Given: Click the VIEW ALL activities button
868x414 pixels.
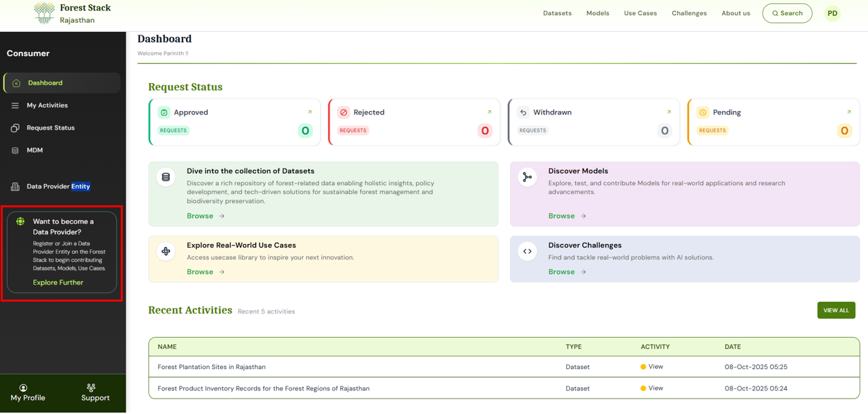Looking at the screenshot, I should (x=836, y=310).
